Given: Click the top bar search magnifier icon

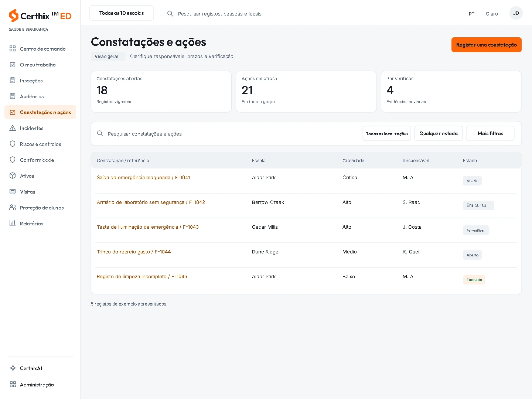Looking at the screenshot, I should tap(170, 14).
